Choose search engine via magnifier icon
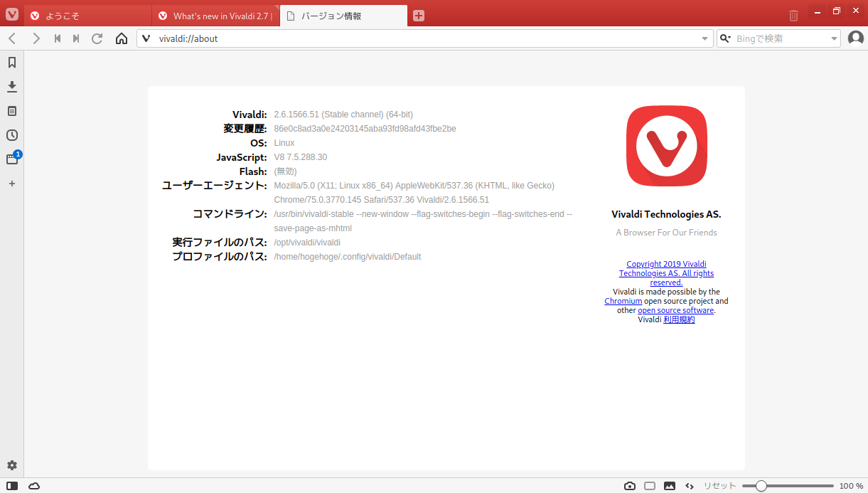The height and width of the screenshot is (493, 868). (726, 38)
